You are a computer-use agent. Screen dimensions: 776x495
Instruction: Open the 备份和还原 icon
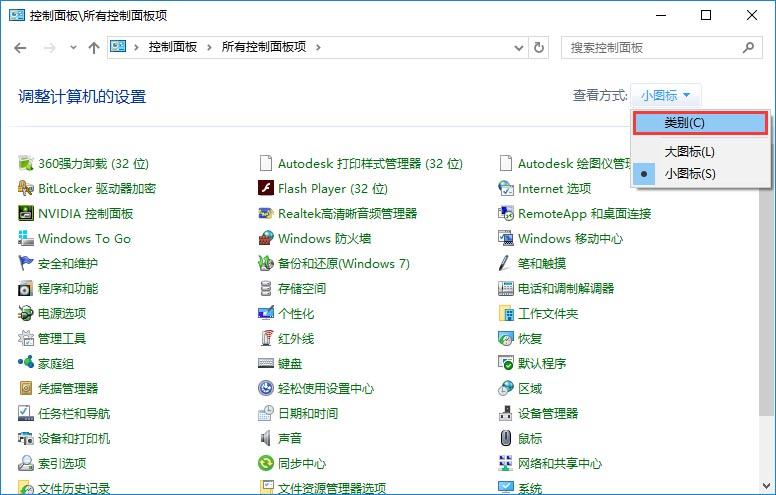[x=266, y=263]
